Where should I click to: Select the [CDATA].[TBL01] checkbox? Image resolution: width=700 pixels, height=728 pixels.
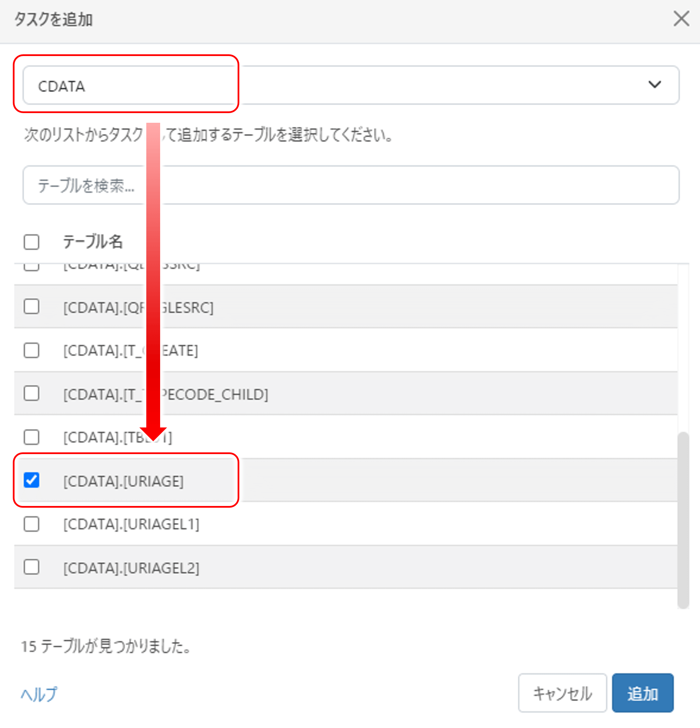(x=31, y=437)
